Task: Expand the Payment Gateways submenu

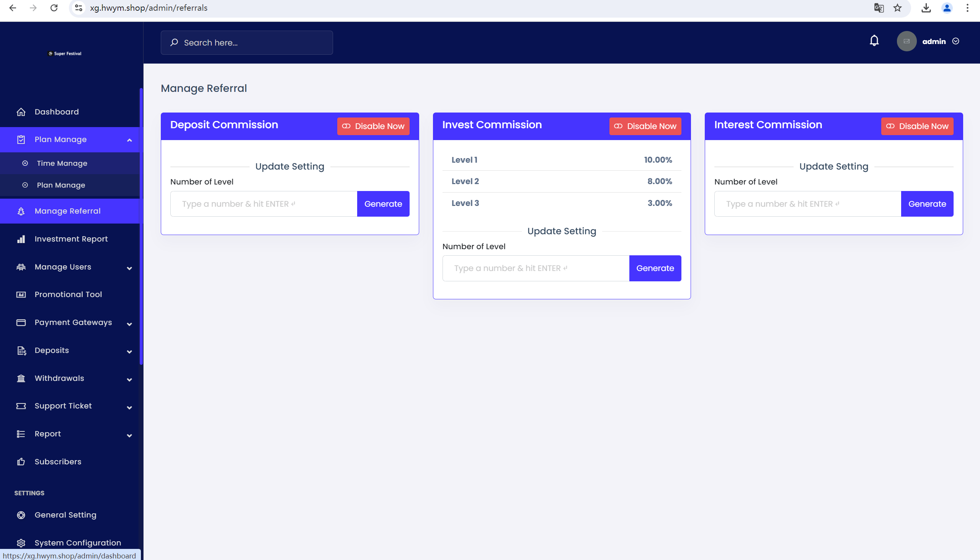Action: point(129,324)
